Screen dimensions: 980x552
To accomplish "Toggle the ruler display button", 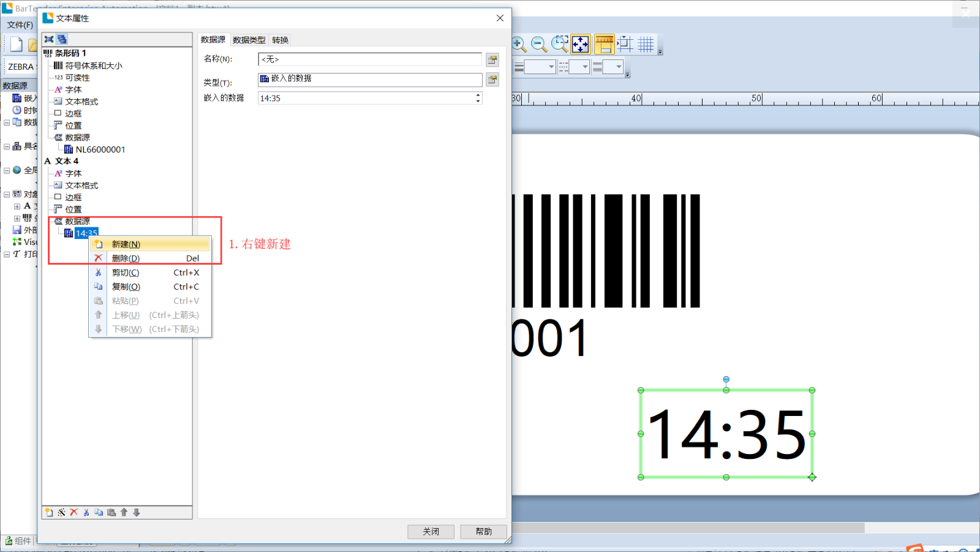I will click(604, 44).
